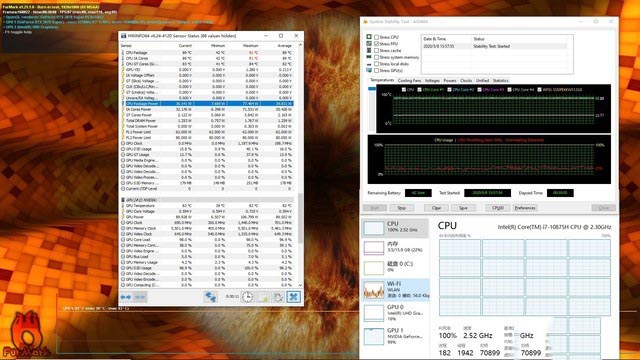Open the Powers tab
640x360 pixels.
(450, 80)
